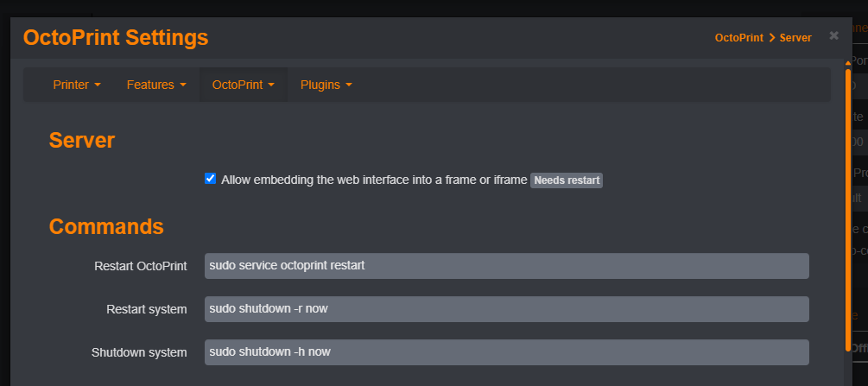Click the breadcrumb chevron separator icon

pyautogui.click(x=771, y=39)
